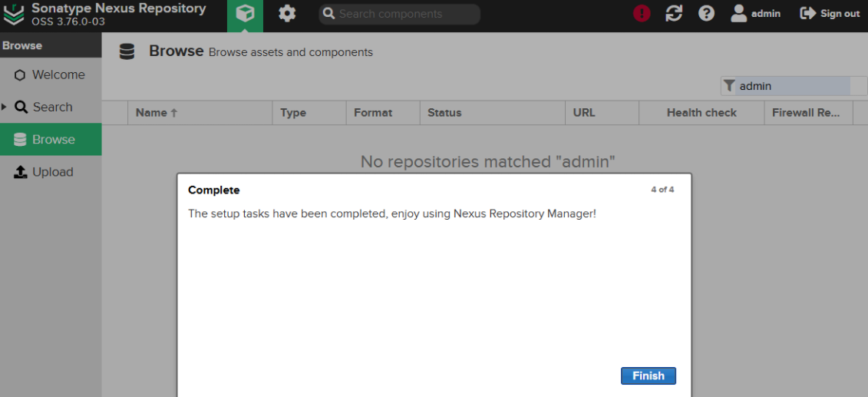Click the Type column header
The height and width of the screenshot is (397, 868).
point(309,112)
